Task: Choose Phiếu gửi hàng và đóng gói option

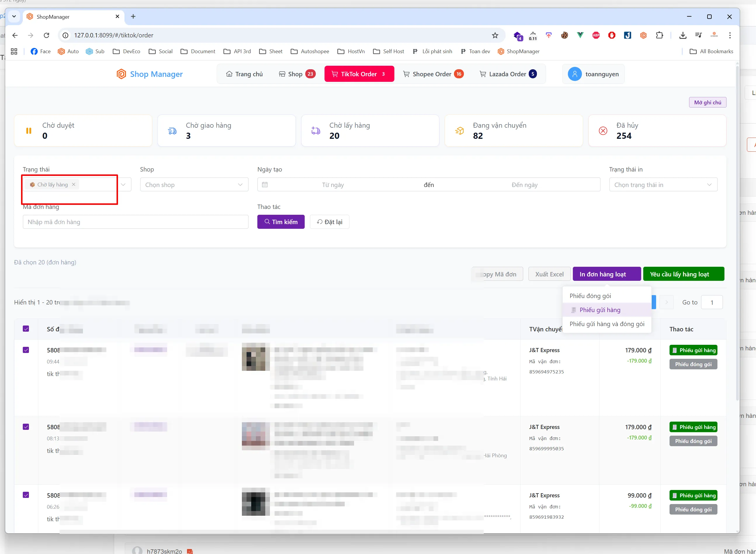Action: coord(607,324)
